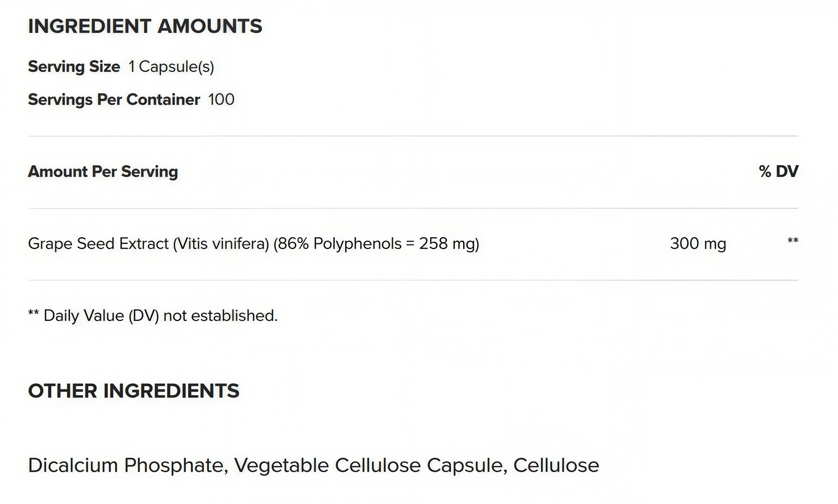Click the "Amount Per Serving" column header
The width and height of the screenshot is (838, 504).
click(x=103, y=171)
